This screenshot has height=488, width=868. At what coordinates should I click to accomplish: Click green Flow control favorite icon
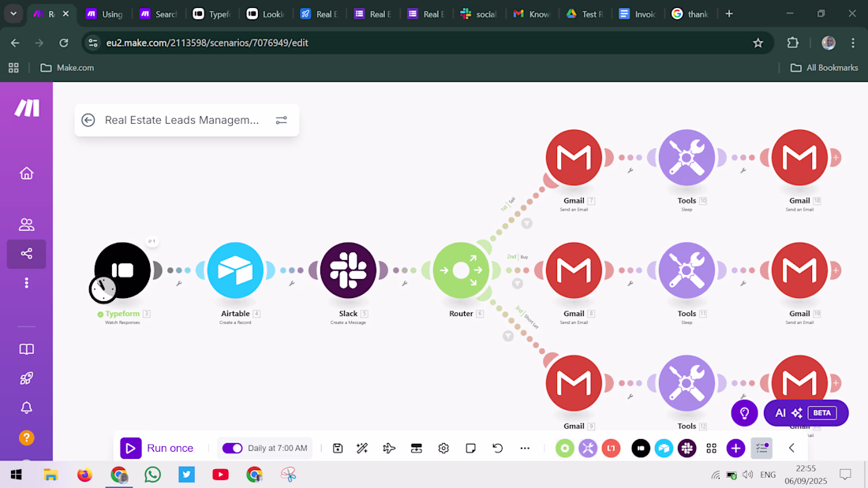(565, 448)
